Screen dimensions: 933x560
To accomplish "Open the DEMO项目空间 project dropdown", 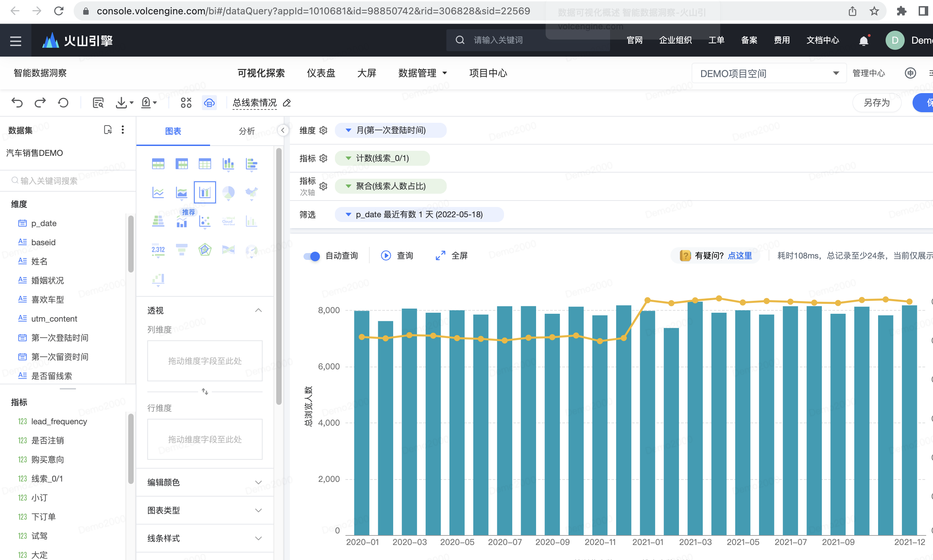I will 769,73.
